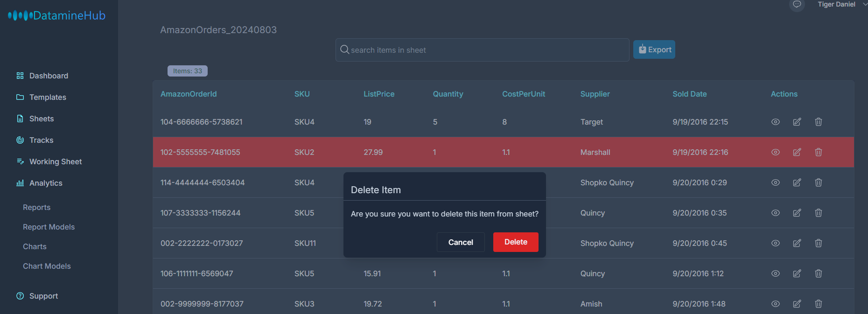
Task: Edit the 106-1111111-6569047 order row
Action: (797, 273)
